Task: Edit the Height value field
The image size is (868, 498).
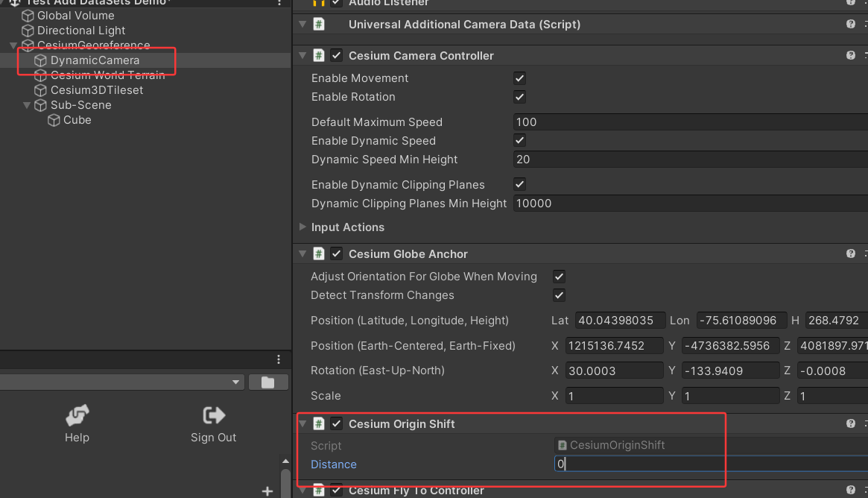Action: point(837,321)
